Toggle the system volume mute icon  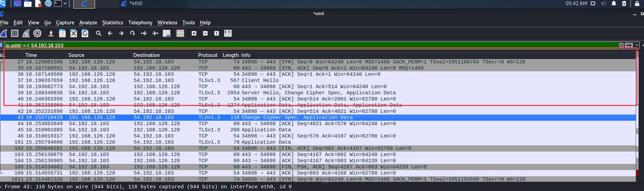(x=604, y=3)
